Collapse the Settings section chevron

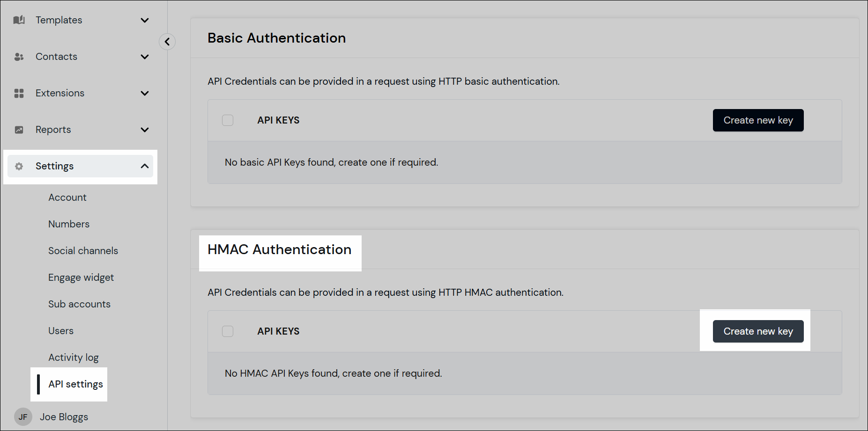[145, 166]
